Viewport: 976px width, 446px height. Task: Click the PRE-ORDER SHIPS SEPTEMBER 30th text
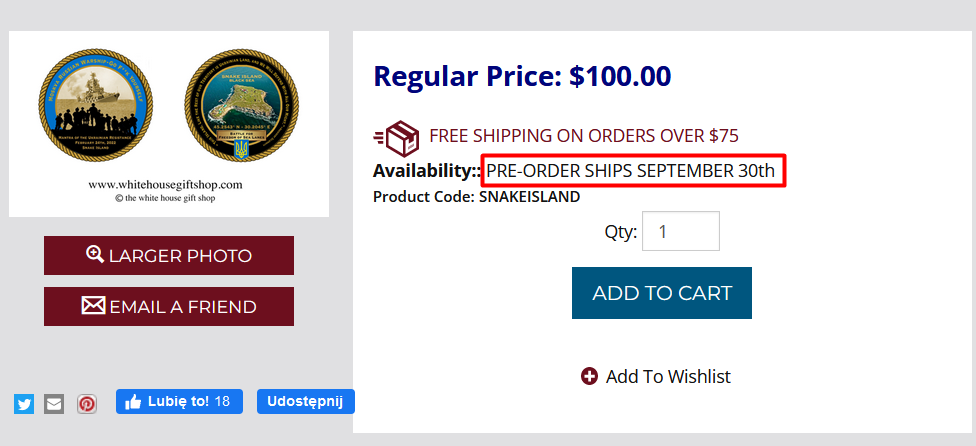pyautogui.click(x=631, y=171)
